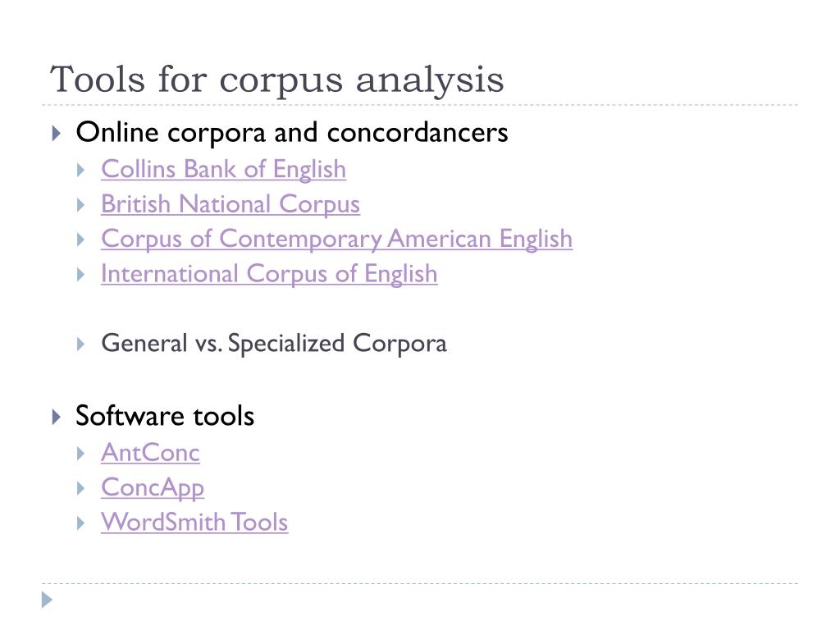Click arrow bullet beside AntConc
This screenshot has height=630, width=840.
point(81,454)
